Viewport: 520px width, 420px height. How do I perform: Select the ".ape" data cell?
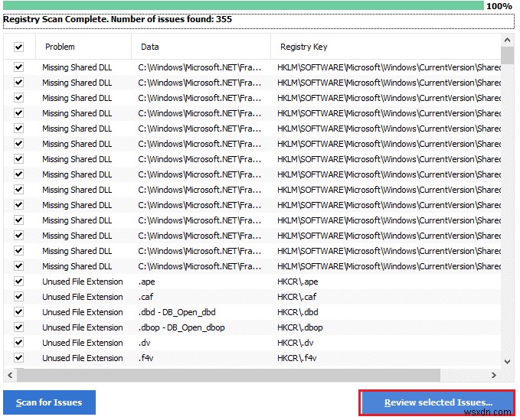[x=146, y=282]
